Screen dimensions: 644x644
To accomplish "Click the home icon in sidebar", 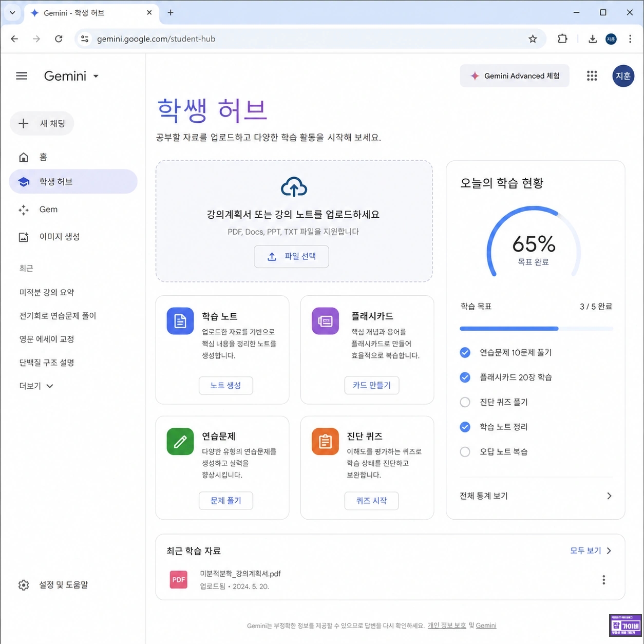I will 24,157.
